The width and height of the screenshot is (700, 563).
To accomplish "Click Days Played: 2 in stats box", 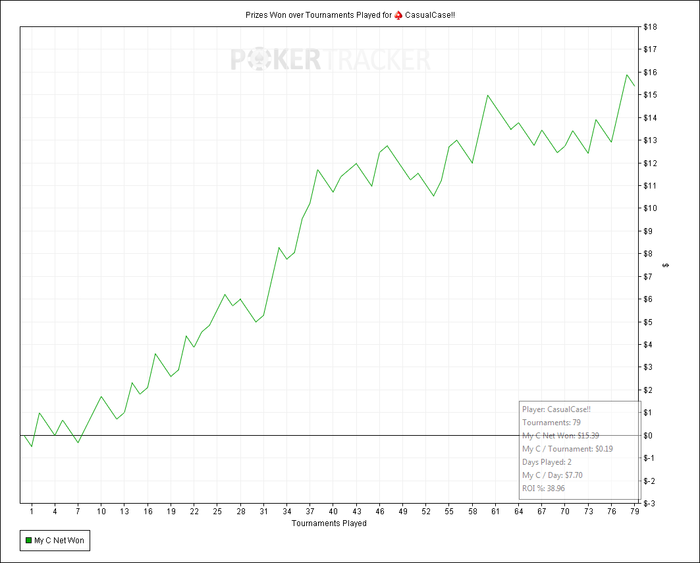I will pos(547,462).
